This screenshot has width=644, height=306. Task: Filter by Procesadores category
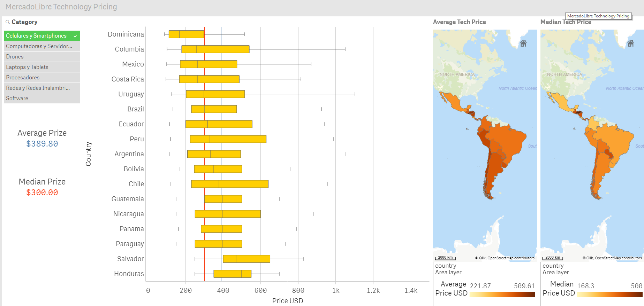(42, 78)
